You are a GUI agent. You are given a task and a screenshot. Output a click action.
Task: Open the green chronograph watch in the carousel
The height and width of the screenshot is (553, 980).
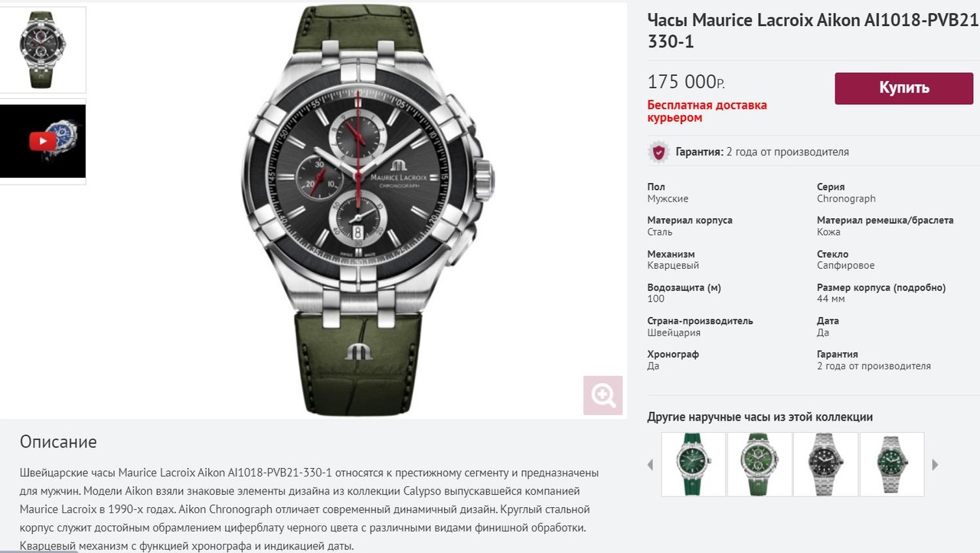(x=759, y=464)
